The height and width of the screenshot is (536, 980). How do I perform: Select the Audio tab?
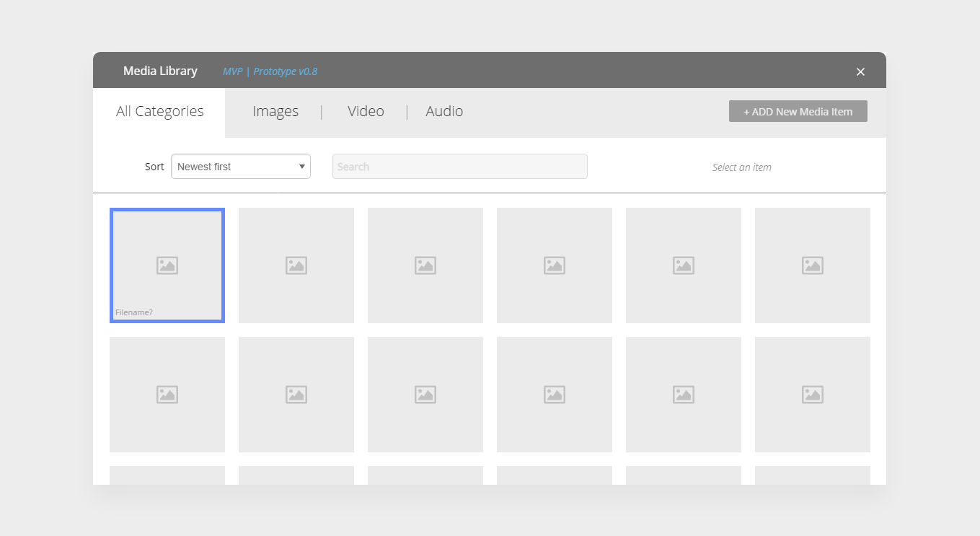[x=444, y=111]
